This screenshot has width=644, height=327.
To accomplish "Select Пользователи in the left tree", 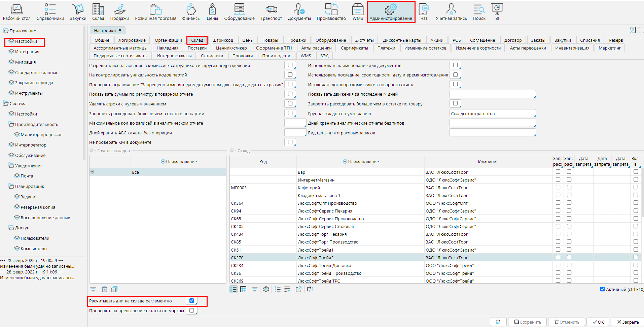I will coord(35,238).
